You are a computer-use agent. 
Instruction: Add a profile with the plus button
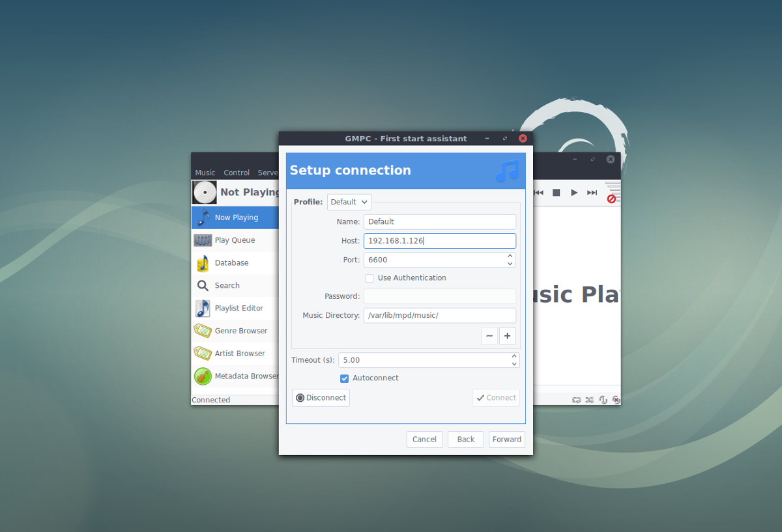pyautogui.click(x=508, y=336)
